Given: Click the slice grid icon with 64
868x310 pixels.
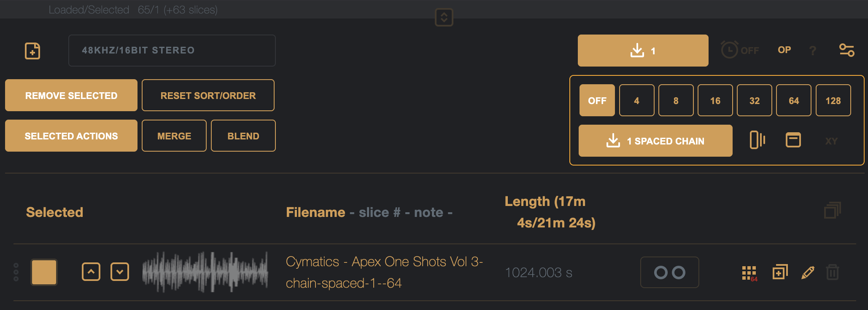Looking at the screenshot, I should pyautogui.click(x=749, y=273).
